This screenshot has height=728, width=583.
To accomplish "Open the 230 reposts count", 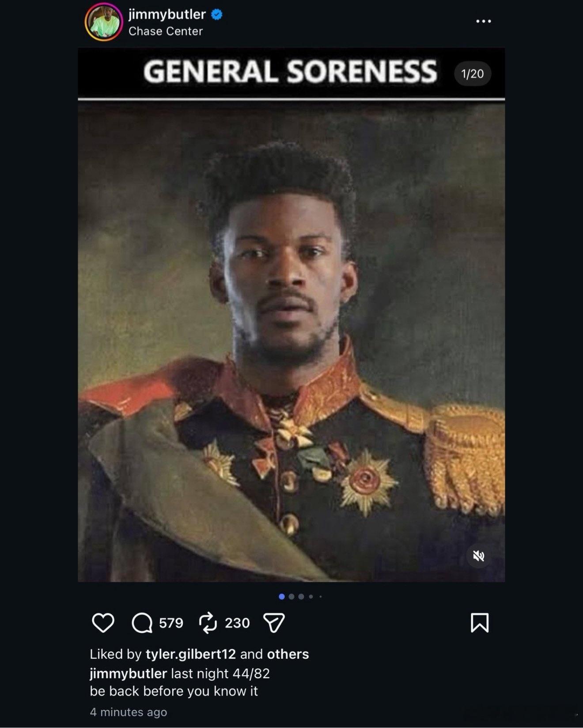I will (x=237, y=623).
